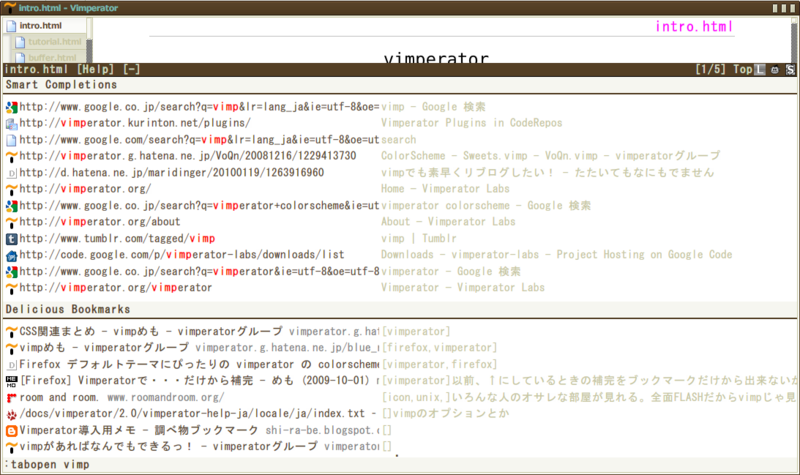Viewport: 800px width, 475px height.
Task: Switch to the buffer.html tab
Action: [x=49, y=57]
